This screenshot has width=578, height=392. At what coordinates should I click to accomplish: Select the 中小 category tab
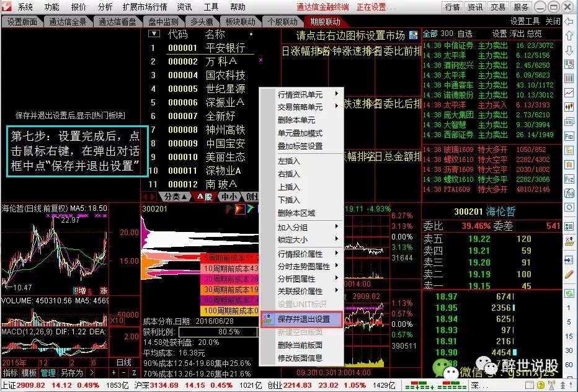[229, 197]
